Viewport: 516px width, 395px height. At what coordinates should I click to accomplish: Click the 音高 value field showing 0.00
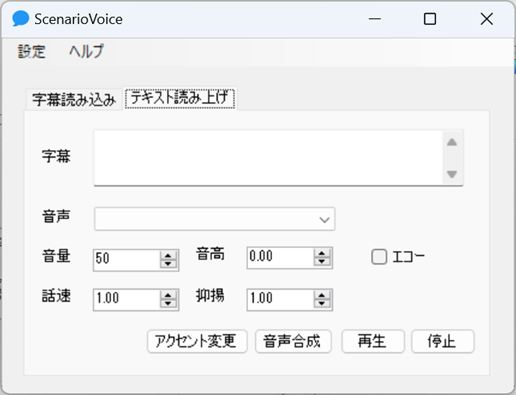280,257
